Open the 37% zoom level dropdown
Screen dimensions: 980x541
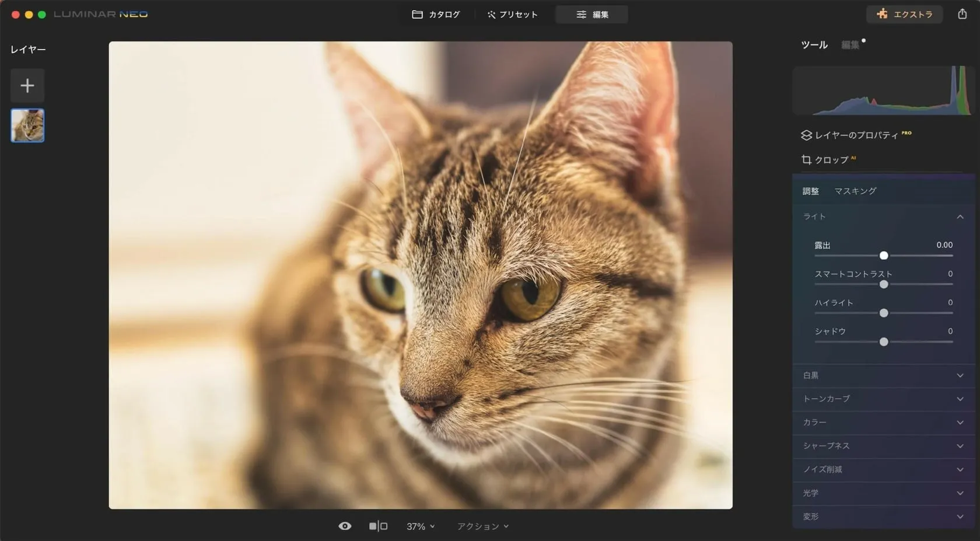coord(420,526)
